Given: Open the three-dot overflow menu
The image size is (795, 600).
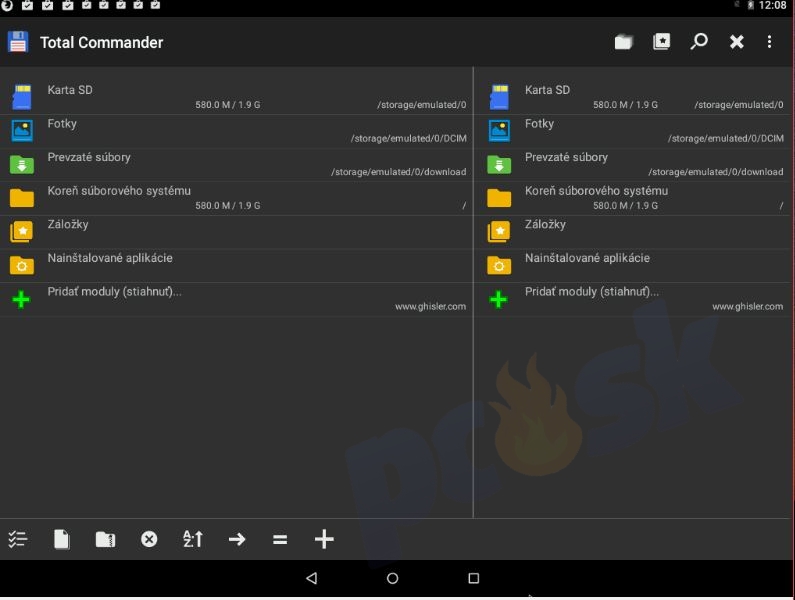Looking at the screenshot, I should tap(769, 42).
